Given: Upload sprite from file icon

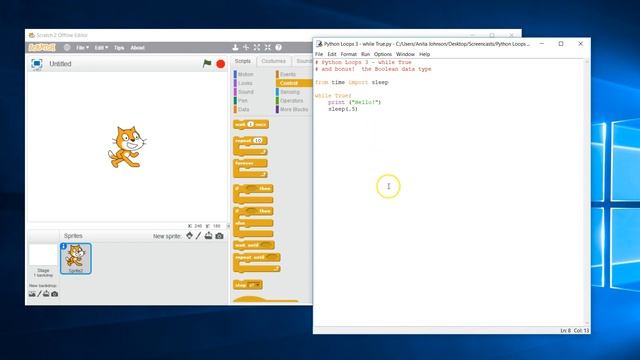Looking at the screenshot, I should 209,236.
